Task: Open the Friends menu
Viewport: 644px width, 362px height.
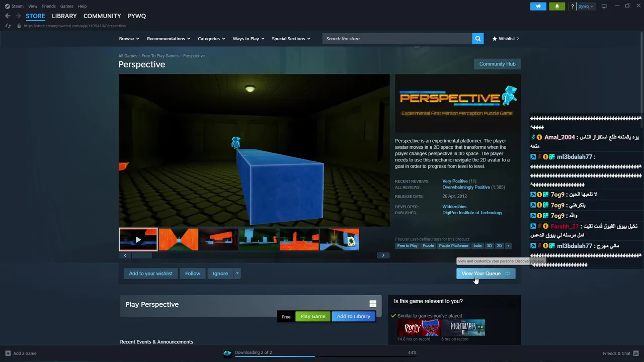Action: click(49, 6)
